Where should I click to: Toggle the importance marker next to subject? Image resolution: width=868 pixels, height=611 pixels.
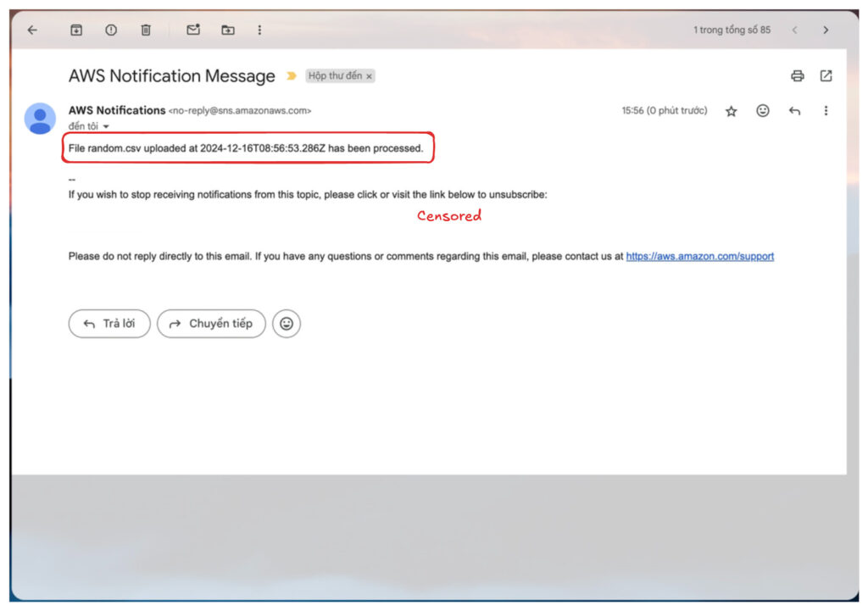tap(292, 75)
